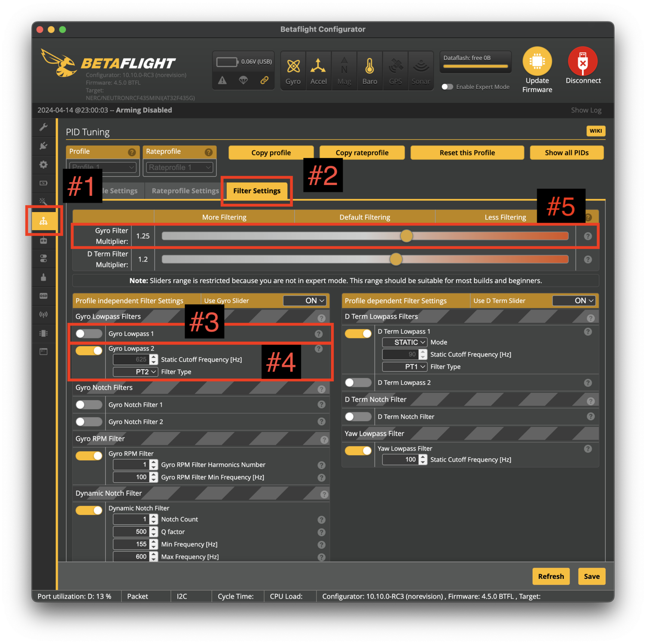646x644 pixels.
Task: Select the Power & Battery icon
Action: [43, 182]
